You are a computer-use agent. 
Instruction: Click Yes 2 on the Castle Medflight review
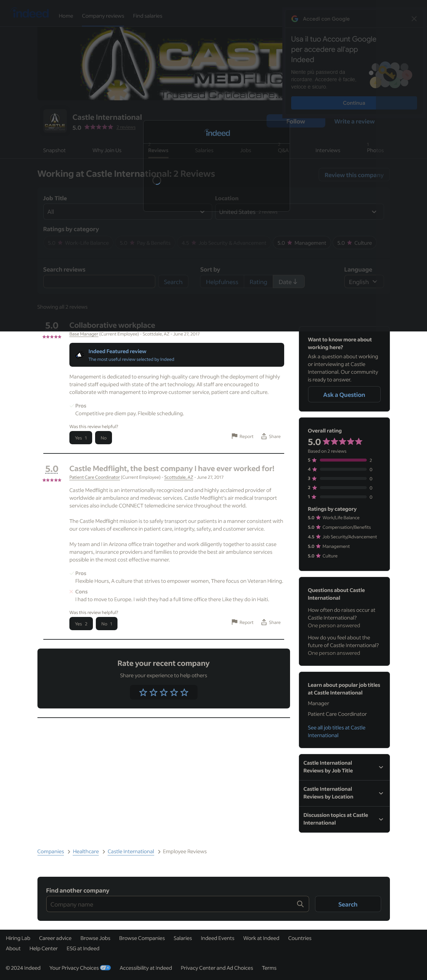(81, 624)
